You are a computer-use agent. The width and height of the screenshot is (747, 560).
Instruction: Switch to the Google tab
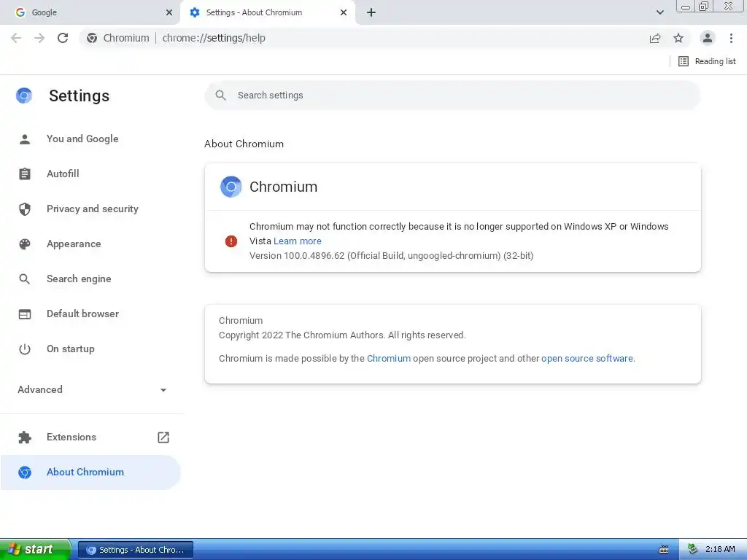(90, 12)
